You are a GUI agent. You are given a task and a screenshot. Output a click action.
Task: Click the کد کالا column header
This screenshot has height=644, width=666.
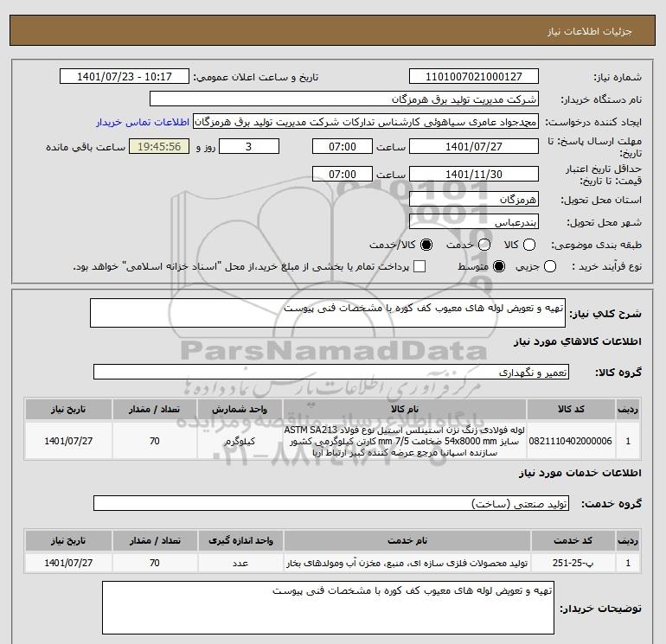tap(571, 409)
